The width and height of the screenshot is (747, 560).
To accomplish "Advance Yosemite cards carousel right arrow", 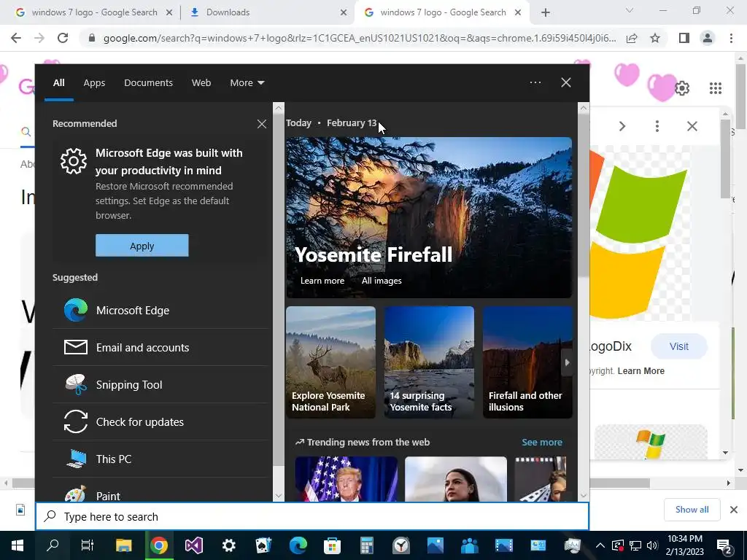I will [x=567, y=362].
